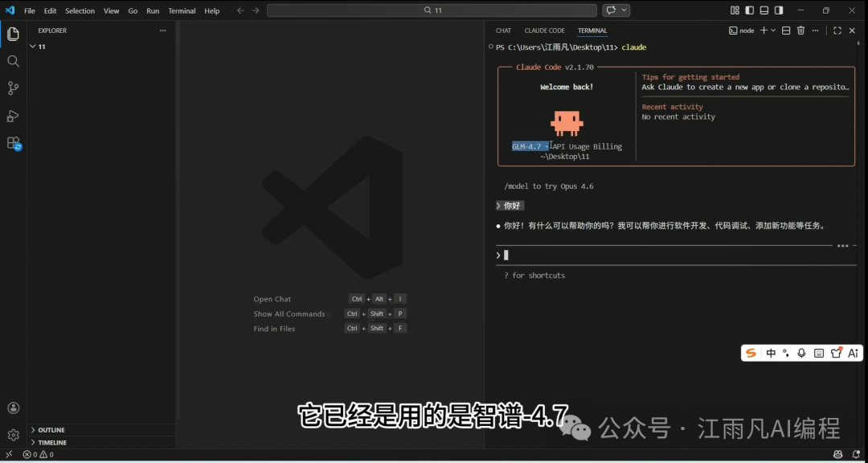
Task: Toggle Chinese/English mode 中 in IME toolbar
Action: (x=771, y=354)
